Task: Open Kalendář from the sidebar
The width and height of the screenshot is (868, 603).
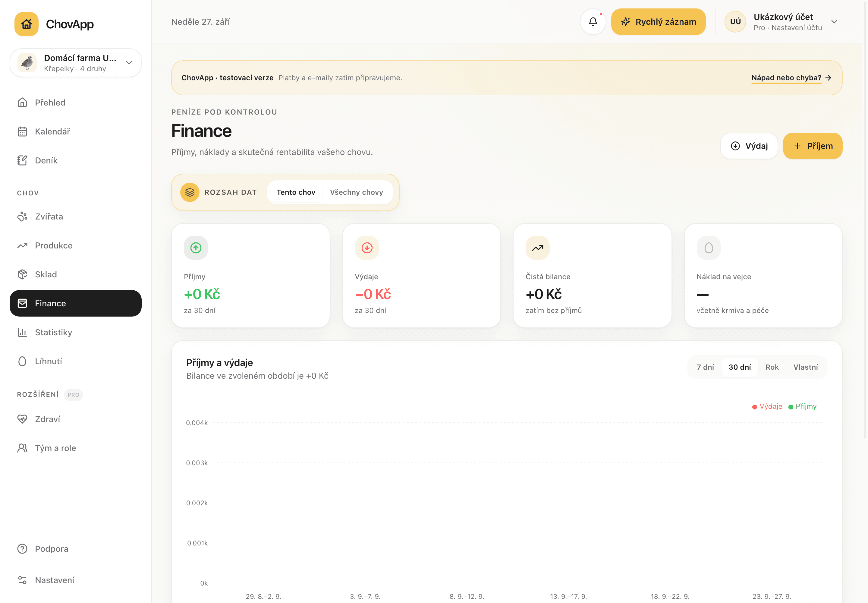Action: 76,131
